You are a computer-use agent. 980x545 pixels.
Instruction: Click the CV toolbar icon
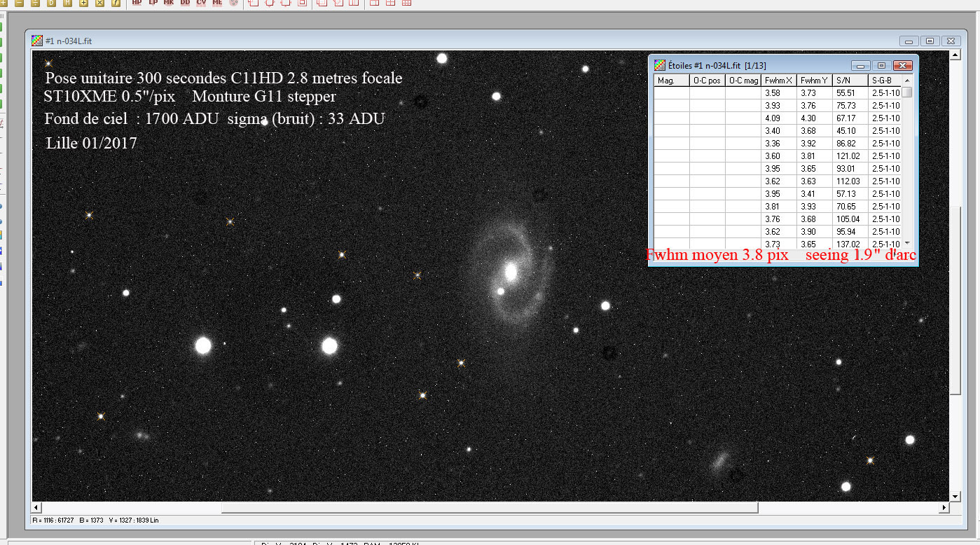[201, 3]
